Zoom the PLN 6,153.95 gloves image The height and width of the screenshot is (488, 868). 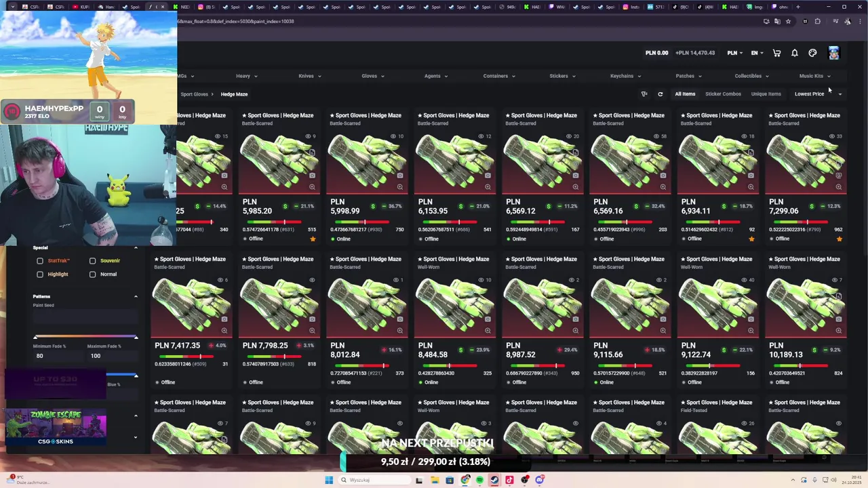(488, 187)
